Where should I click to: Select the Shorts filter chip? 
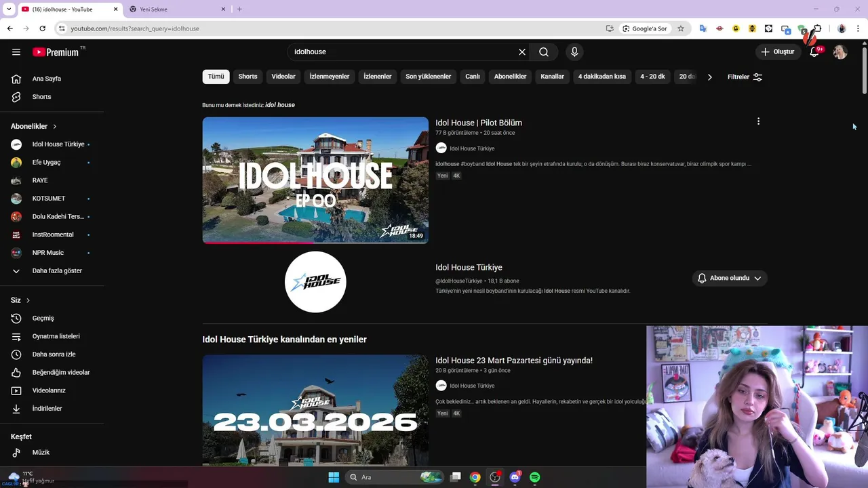248,77
